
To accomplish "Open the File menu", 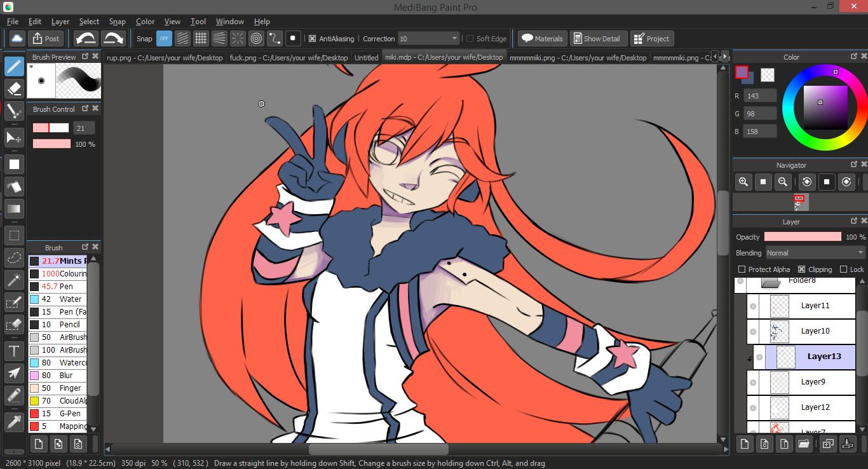I will (x=13, y=22).
